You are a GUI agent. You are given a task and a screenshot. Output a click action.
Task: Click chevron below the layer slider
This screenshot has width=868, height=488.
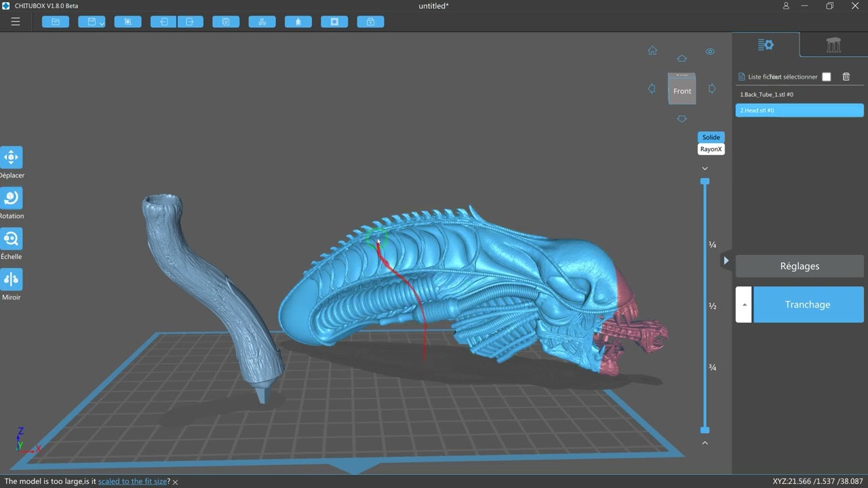[705, 443]
